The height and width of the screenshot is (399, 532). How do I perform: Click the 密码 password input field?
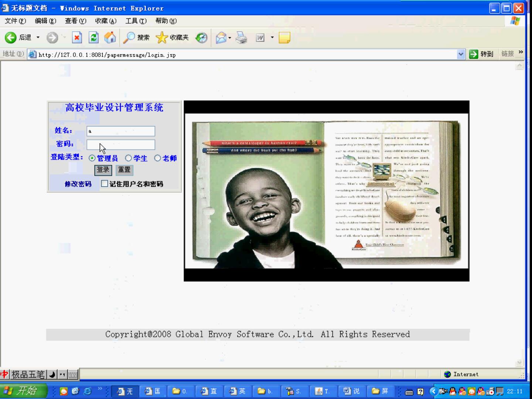click(121, 145)
